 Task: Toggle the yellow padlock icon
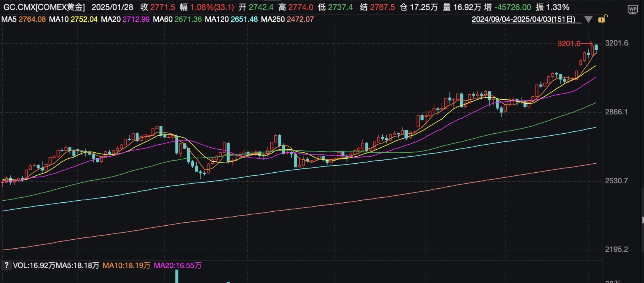(x=601, y=19)
